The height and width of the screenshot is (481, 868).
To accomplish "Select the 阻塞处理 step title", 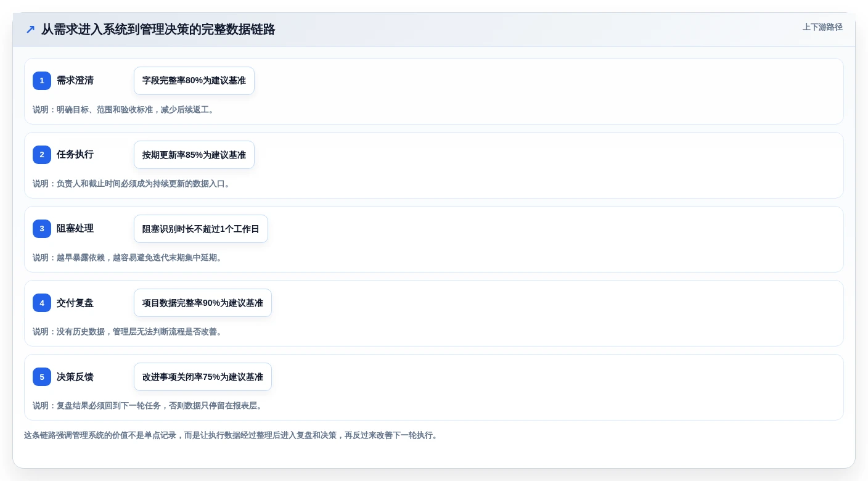I will (75, 229).
